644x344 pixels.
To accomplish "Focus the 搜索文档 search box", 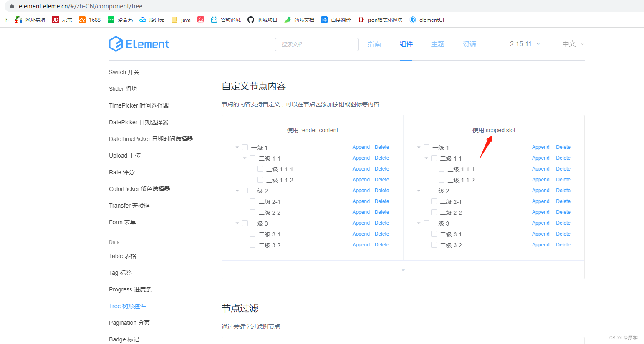I will [x=317, y=44].
